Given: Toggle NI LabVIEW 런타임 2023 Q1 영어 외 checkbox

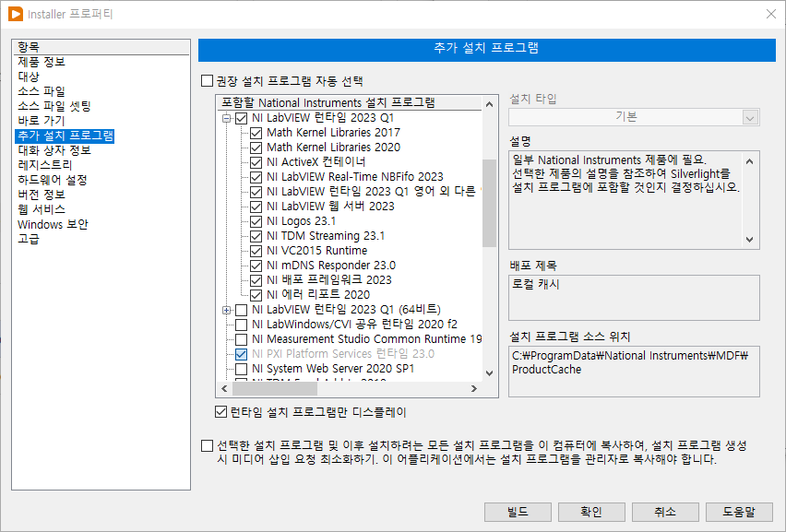Looking at the screenshot, I should click(x=256, y=192).
